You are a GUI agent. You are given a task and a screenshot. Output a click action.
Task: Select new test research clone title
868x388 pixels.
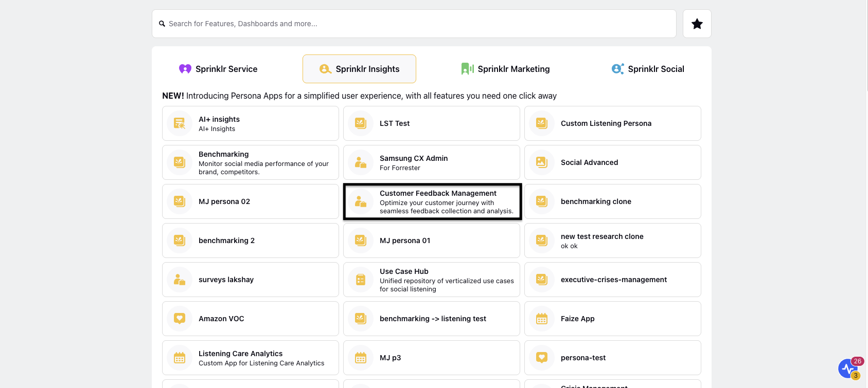coord(602,236)
